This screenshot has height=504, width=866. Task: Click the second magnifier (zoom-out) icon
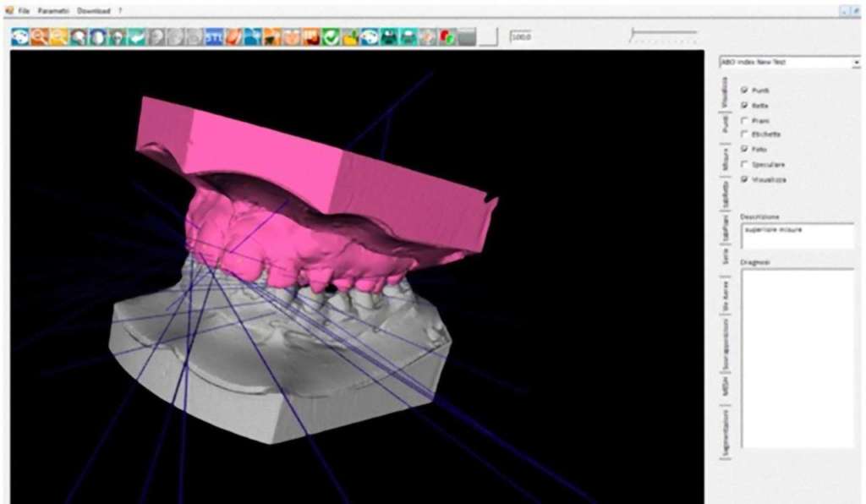pos(58,37)
